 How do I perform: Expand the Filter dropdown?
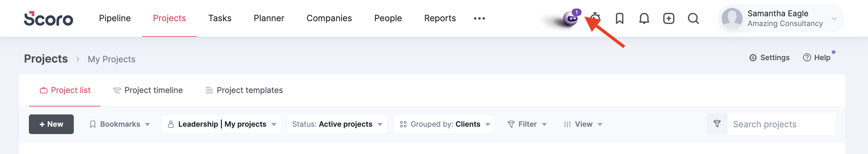pos(527,124)
